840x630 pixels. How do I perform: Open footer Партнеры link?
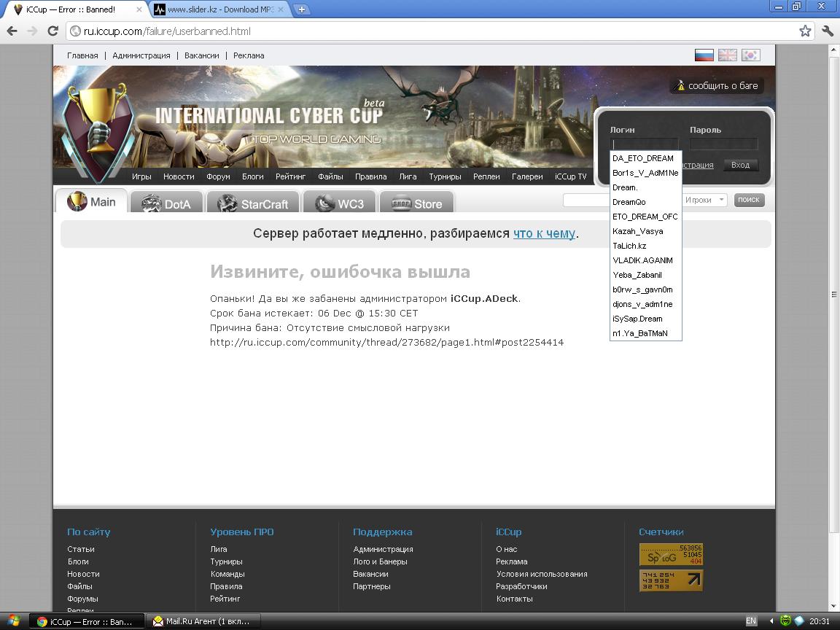tap(372, 586)
